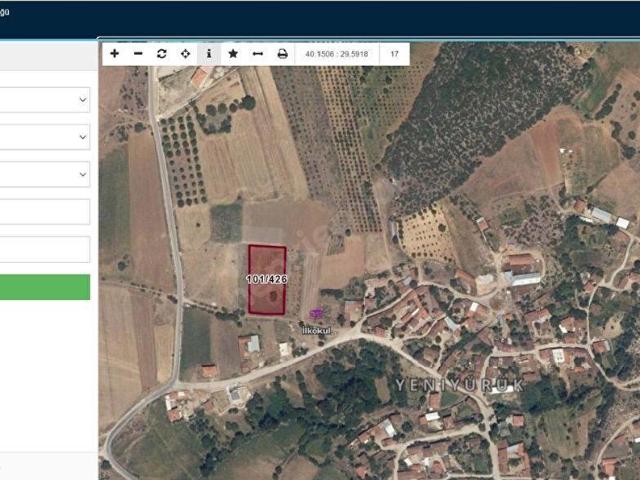Expand the second dropdown in search panel
Viewport: 640px width, 480px height.
tap(45, 137)
